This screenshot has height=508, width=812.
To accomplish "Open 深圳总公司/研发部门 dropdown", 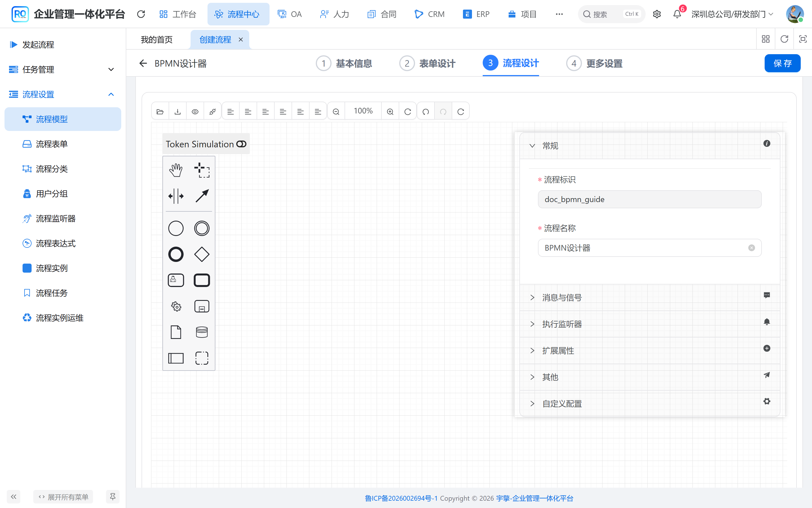I will click(732, 14).
